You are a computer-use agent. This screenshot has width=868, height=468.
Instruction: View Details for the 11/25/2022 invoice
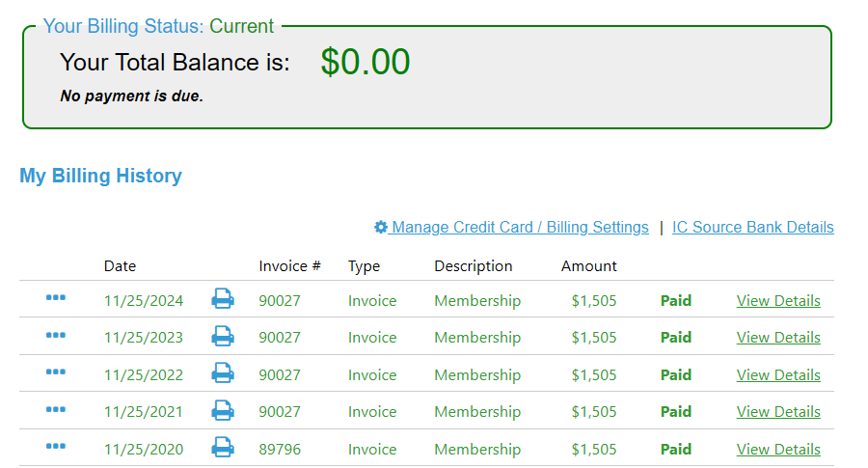coord(778,374)
